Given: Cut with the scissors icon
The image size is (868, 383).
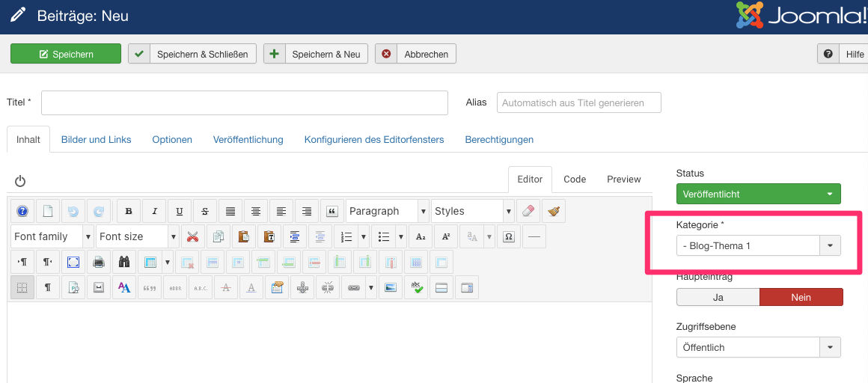Looking at the screenshot, I should [x=192, y=236].
